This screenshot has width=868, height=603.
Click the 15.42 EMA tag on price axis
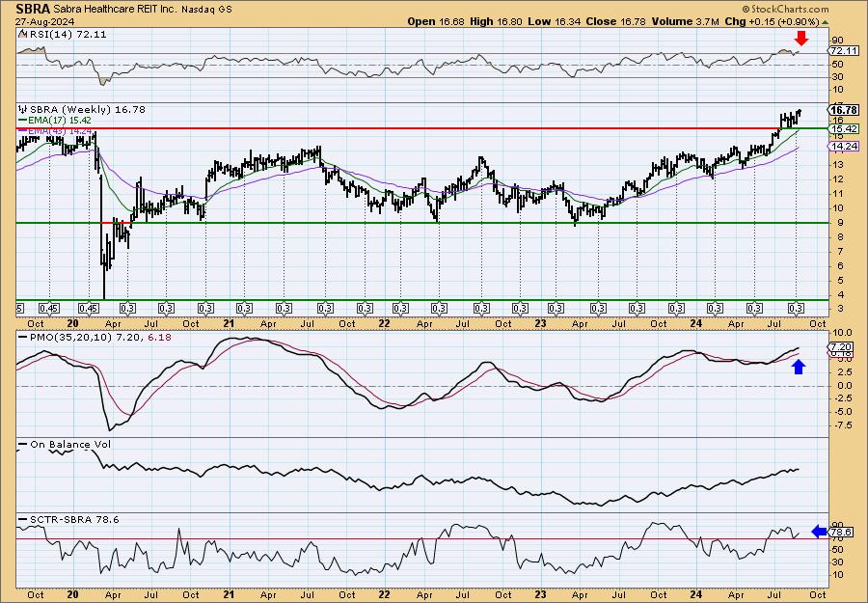pos(844,128)
